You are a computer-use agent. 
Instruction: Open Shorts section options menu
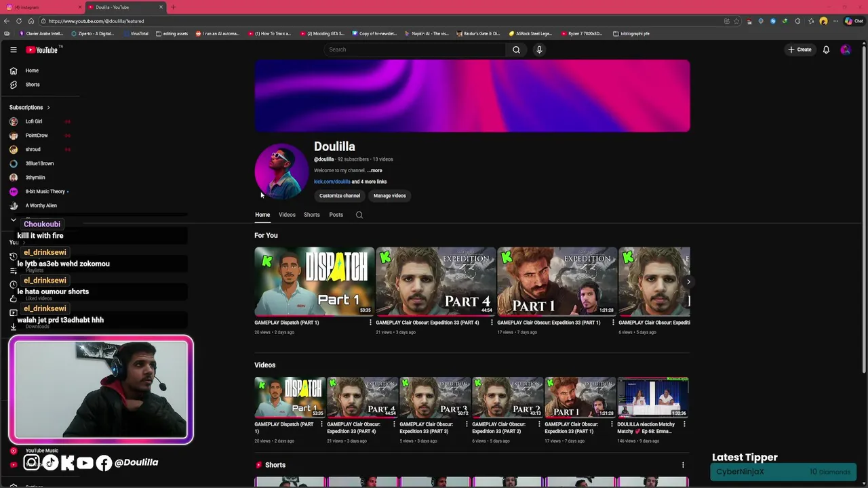[683, 465]
